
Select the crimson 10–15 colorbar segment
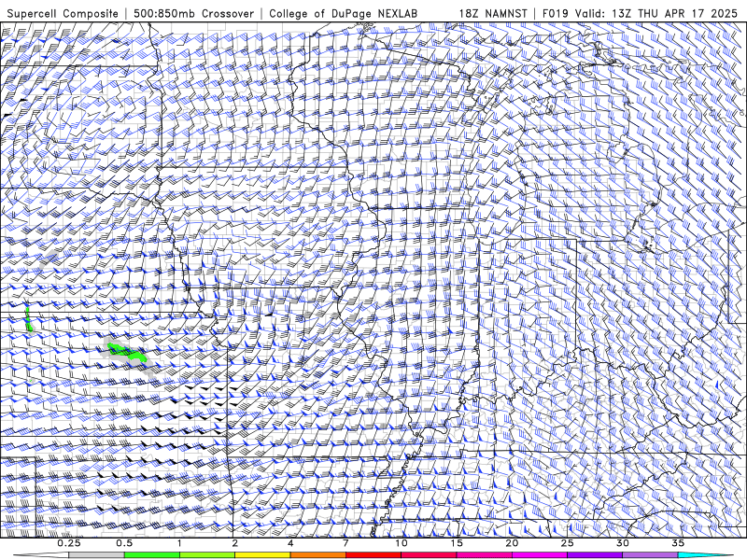(429, 555)
